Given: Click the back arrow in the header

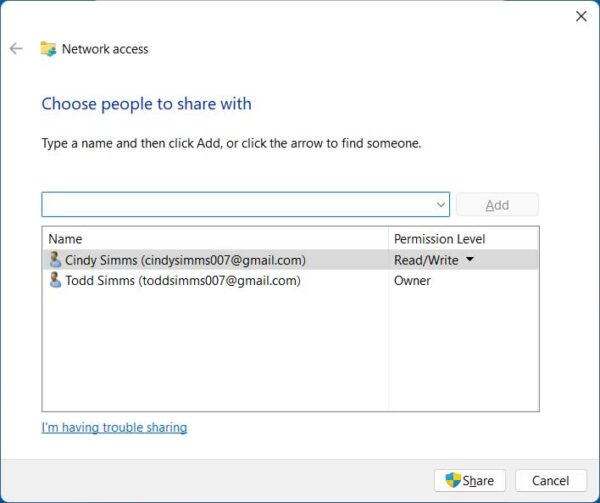Looking at the screenshot, I should [16, 48].
